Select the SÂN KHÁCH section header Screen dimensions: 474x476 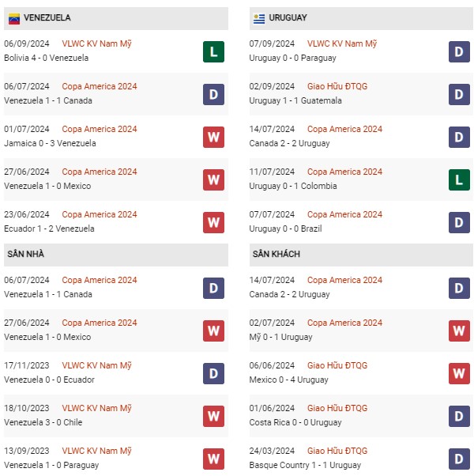pos(276,255)
